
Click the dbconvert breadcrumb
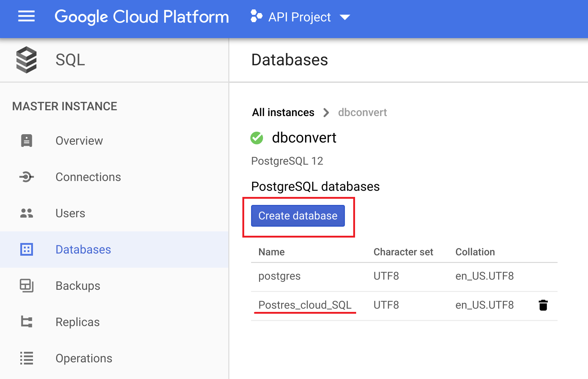362,112
